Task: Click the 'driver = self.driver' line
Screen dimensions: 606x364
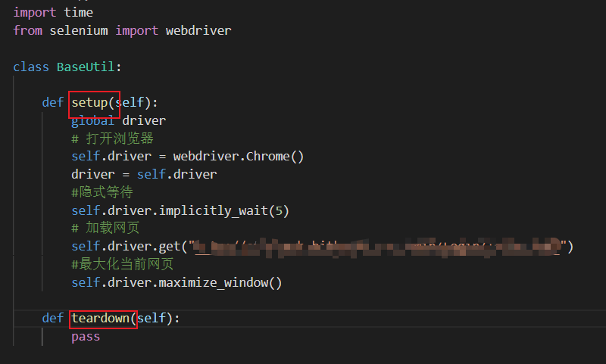Action: 144,175
